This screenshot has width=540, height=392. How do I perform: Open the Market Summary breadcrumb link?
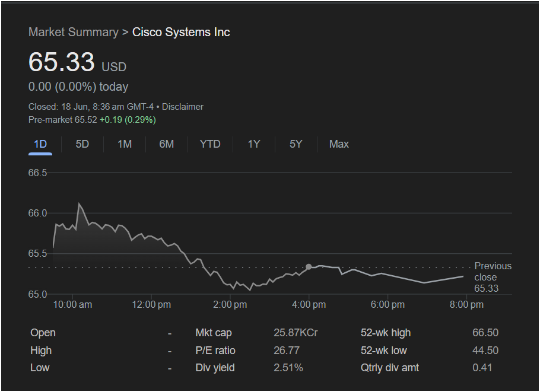pyautogui.click(x=74, y=32)
